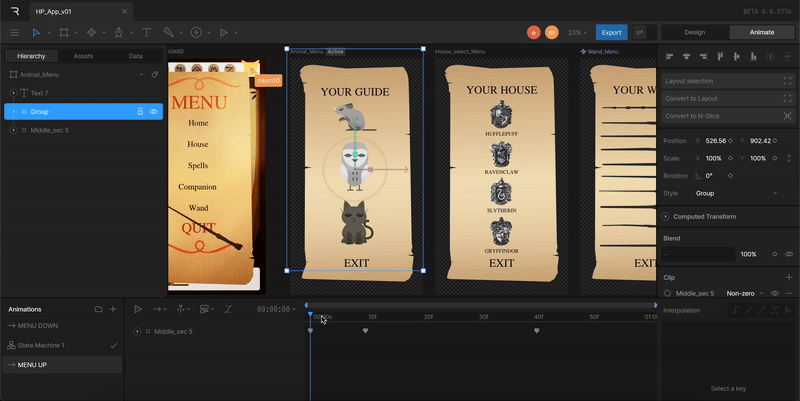This screenshot has width=800, height=401.
Task: Select State Machine 1
Action: click(62, 345)
